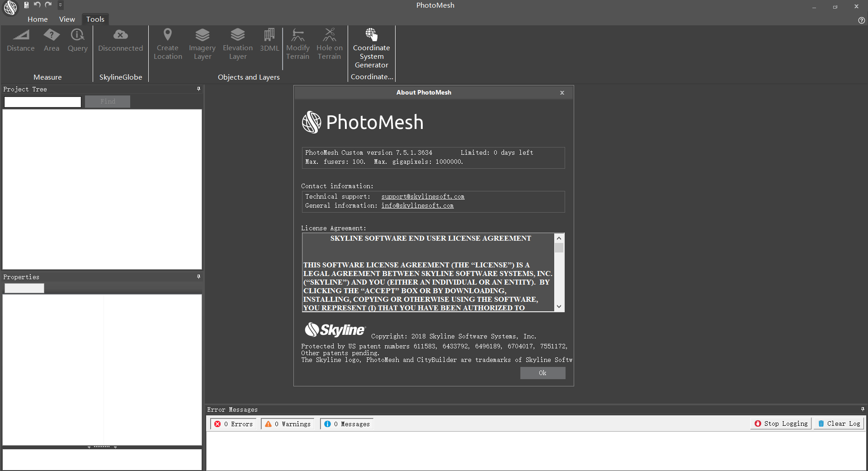This screenshot has height=471, width=868.
Task: Open the Elevation Layer tool
Action: tap(237, 43)
